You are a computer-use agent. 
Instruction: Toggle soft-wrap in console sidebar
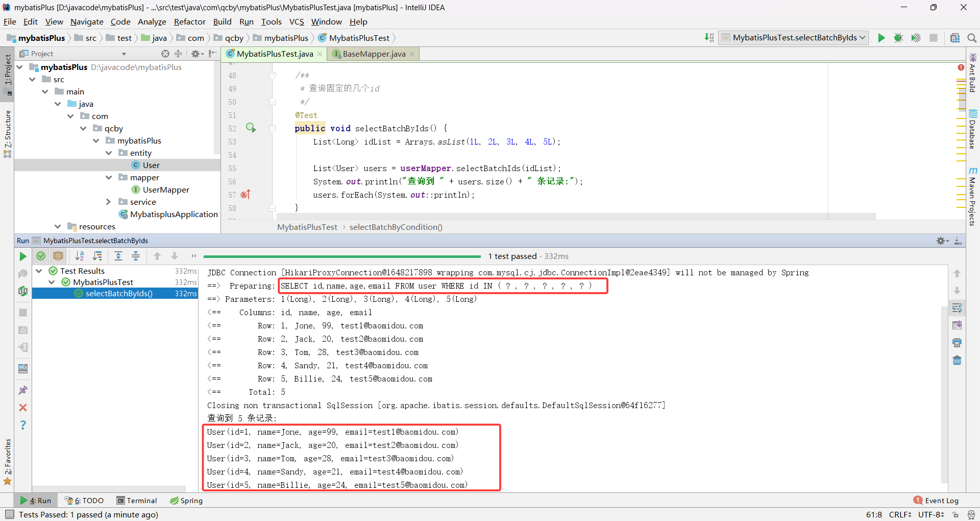[957, 308]
